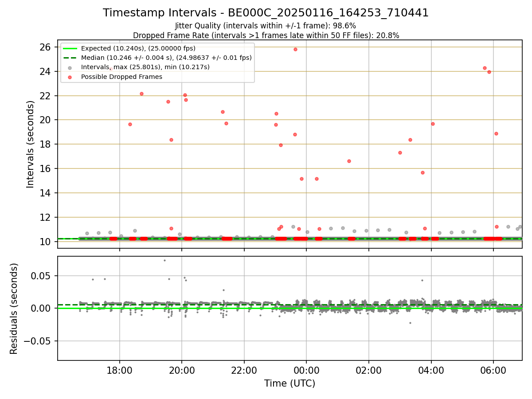Click the Expected (10.240s) legend entry

tap(138, 48)
